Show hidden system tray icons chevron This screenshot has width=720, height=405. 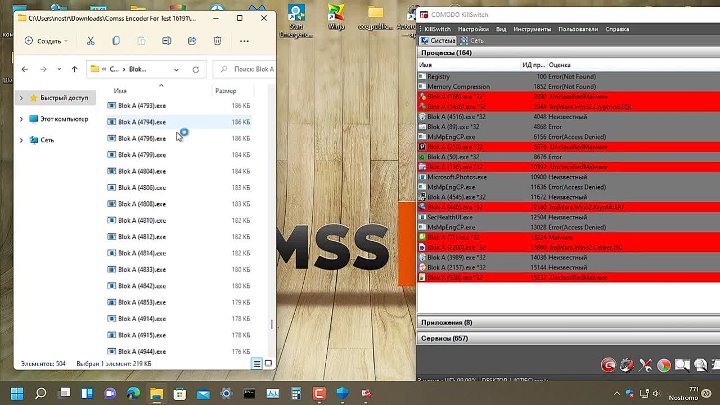coord(617,394)
